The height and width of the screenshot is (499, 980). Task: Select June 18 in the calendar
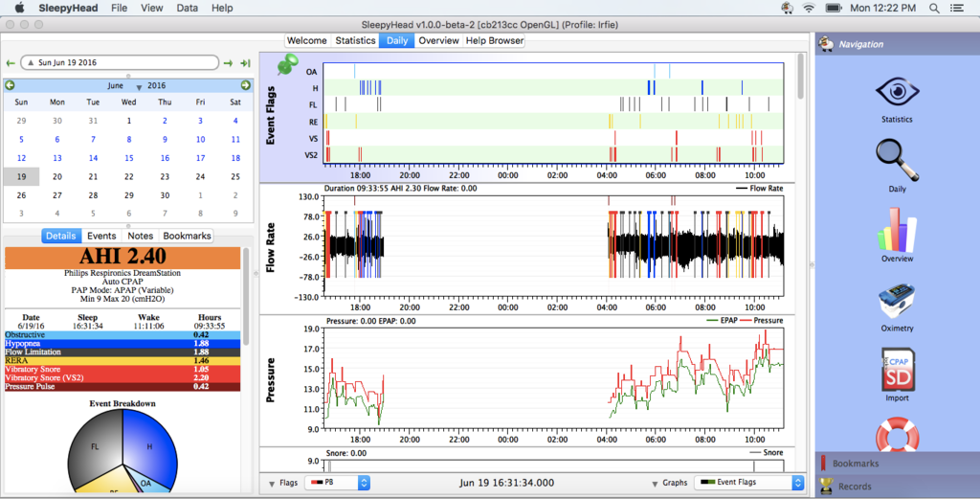[x=235, y=158]
